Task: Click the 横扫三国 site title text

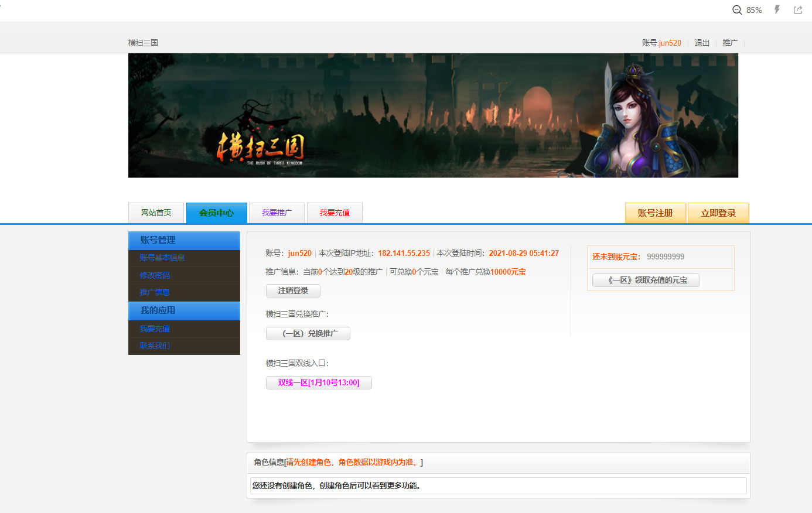Action: click(144, 43)
